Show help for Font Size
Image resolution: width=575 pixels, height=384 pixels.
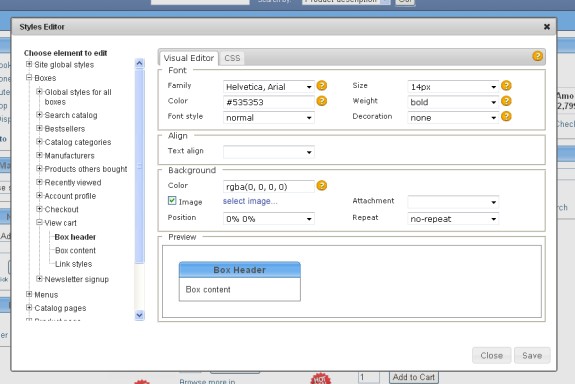(506, 85)
